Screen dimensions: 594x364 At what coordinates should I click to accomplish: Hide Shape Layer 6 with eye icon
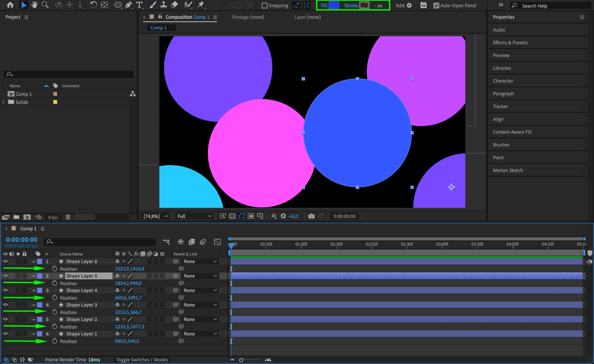(x=5, y=261)
